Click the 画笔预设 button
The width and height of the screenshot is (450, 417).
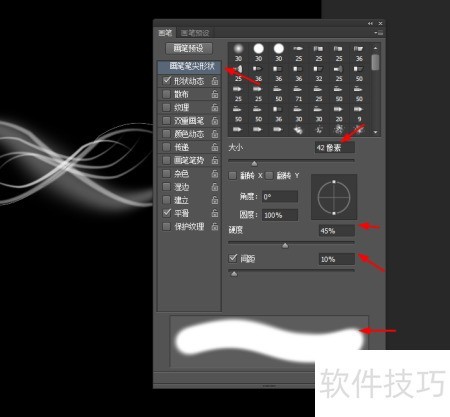(189, 48)
